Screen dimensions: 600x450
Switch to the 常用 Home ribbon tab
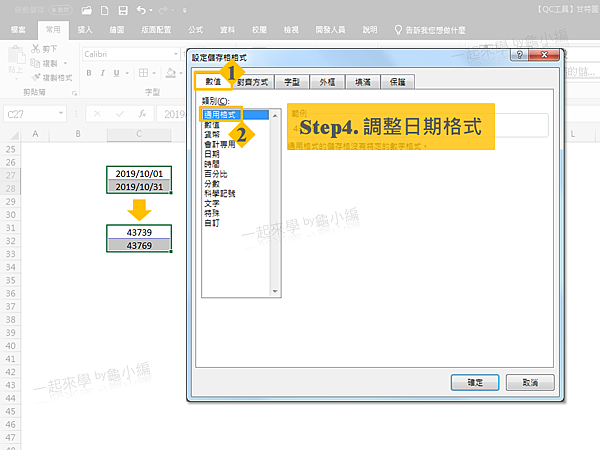click(53, 29)
